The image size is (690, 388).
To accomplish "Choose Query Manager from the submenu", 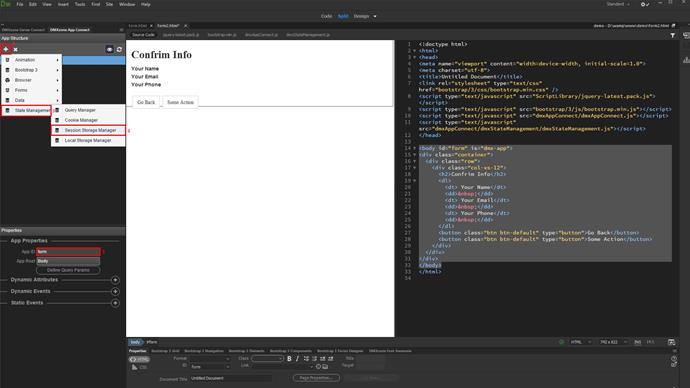I will pos(88,110).
